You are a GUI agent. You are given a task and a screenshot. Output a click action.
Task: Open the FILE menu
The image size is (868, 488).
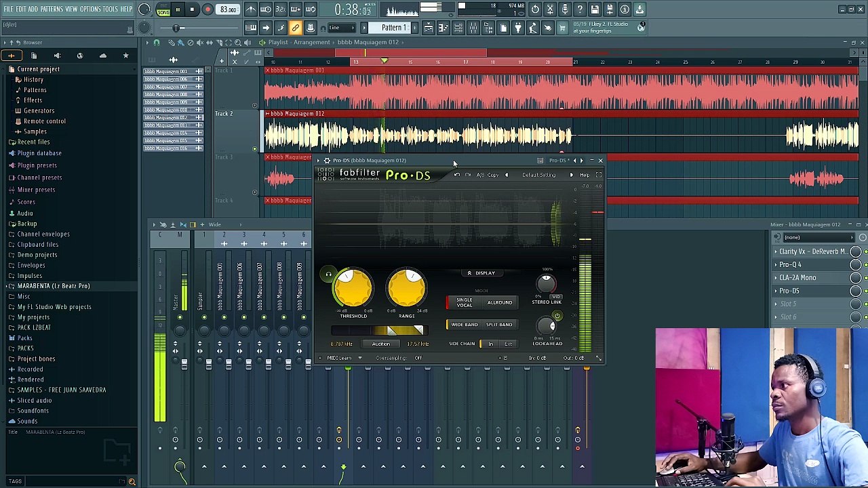9,9
